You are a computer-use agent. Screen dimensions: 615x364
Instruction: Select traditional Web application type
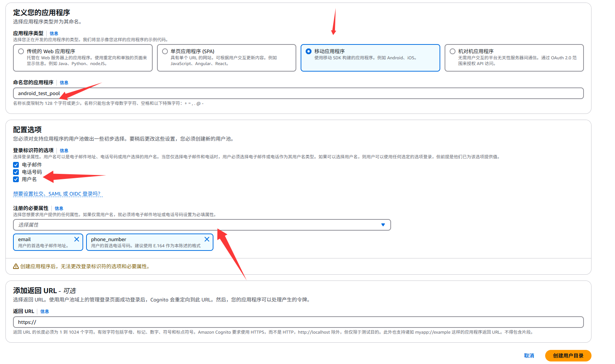tap(21, 51)
